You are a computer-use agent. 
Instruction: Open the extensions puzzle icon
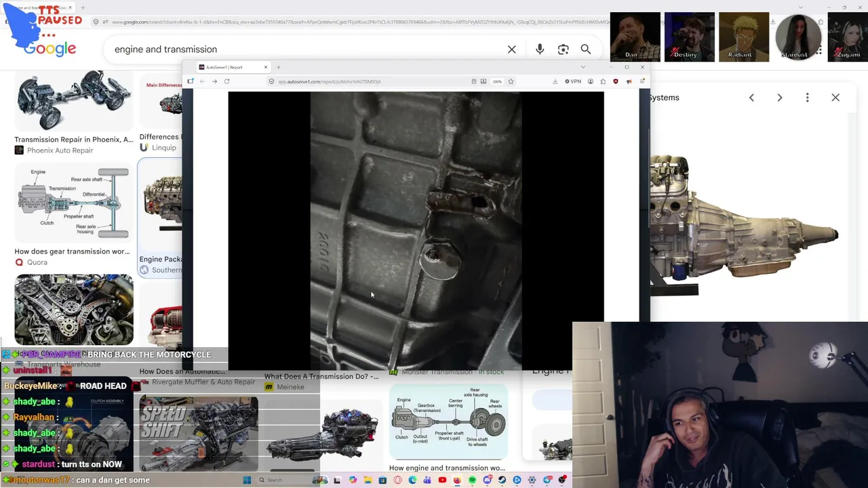pyautogui.click(x=603, y=81)
